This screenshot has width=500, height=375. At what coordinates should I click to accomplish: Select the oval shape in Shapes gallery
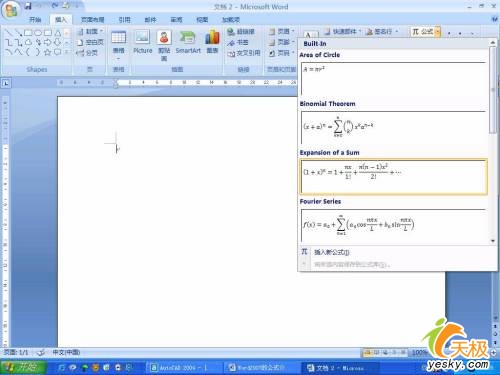tap(38, 33)
